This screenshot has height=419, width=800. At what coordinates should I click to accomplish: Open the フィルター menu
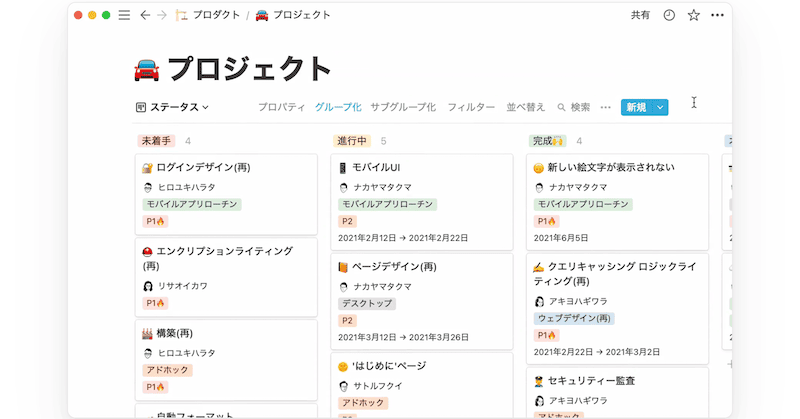[x=471, y=107]
